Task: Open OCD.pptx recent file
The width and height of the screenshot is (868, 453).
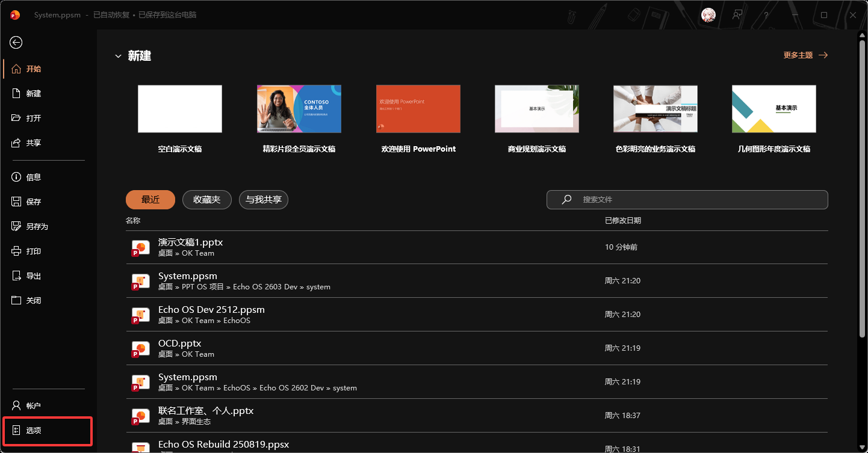Action: tap(477, 348)
